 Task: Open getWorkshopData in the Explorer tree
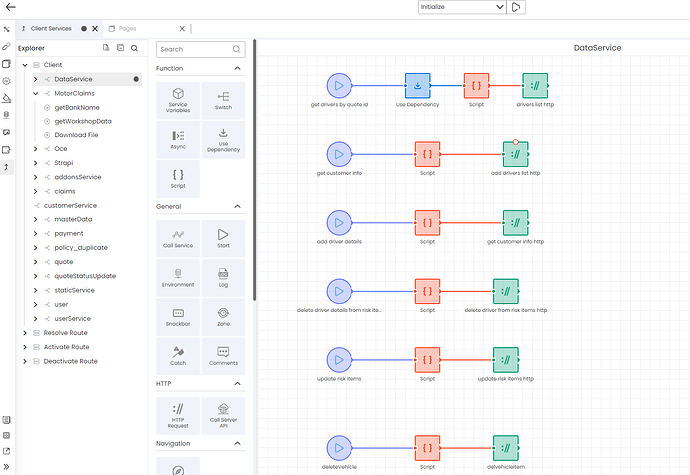(x=83, y=121)
